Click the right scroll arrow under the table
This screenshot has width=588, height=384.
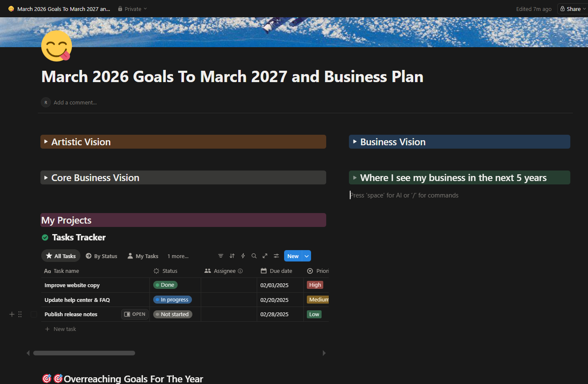tap(324, 353)
